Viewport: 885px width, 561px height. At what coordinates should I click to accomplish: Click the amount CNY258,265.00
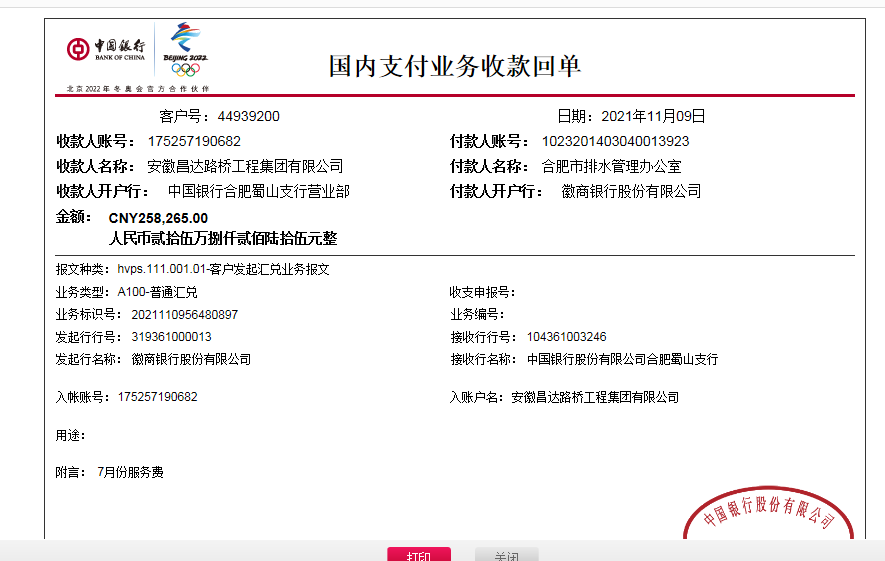[158, 217]
